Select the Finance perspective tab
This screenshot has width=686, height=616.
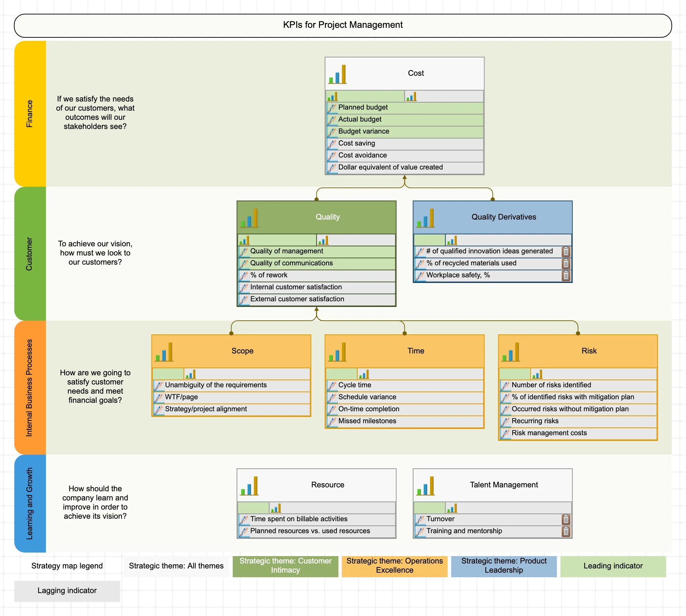click(30, 113)
